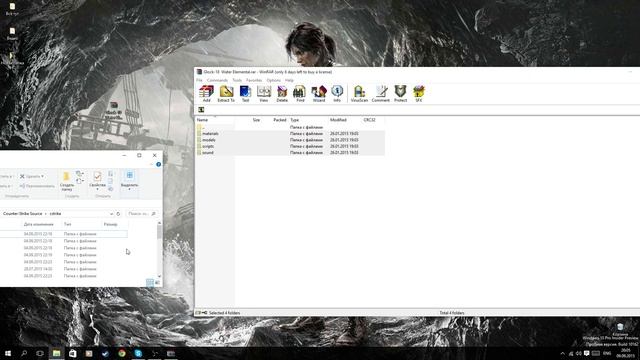Image resolution: width=640 pixels, height=360 pixels.
Task: Open the Help menu in WinRAR
Action: point(289,80)
